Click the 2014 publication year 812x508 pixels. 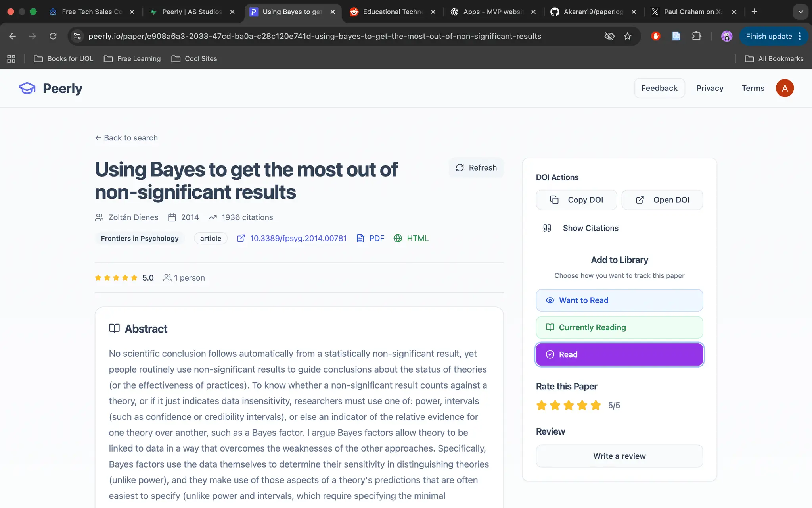click(190, 217)
